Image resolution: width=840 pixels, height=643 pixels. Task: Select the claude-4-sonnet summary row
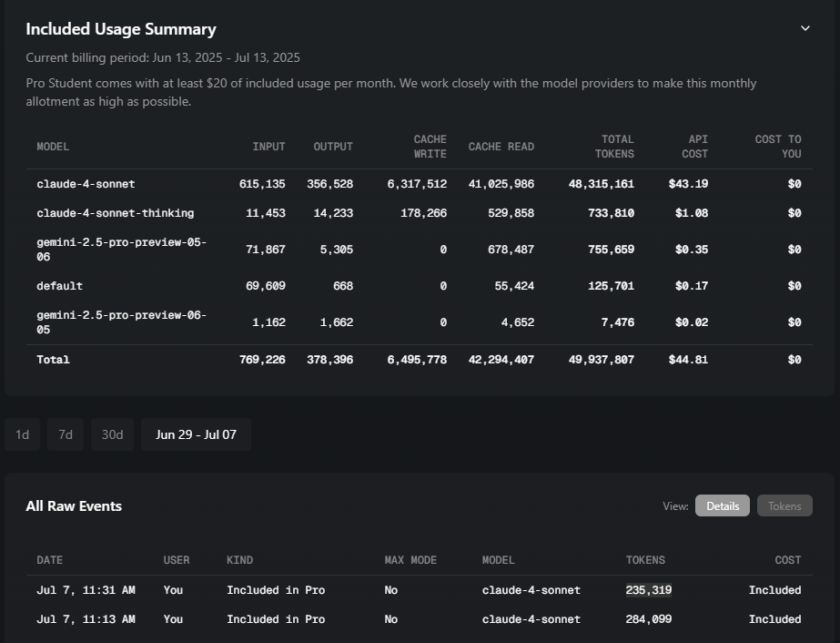coord(420,184)
